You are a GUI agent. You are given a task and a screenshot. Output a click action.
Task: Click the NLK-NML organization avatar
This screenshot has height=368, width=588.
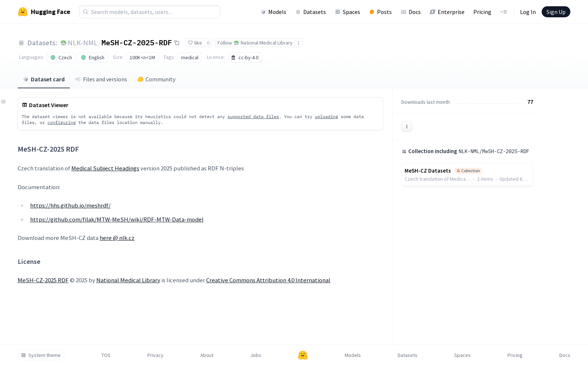[x=64, y=43]
